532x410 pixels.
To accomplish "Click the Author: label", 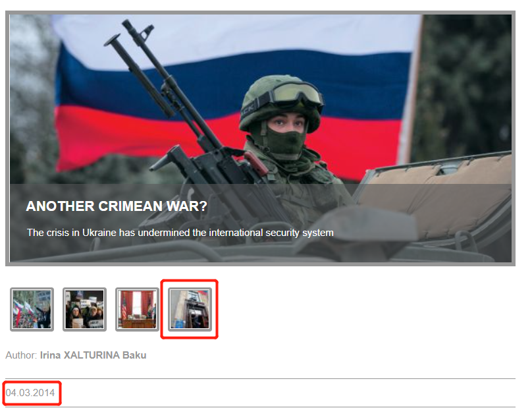I will coord(21,355).
